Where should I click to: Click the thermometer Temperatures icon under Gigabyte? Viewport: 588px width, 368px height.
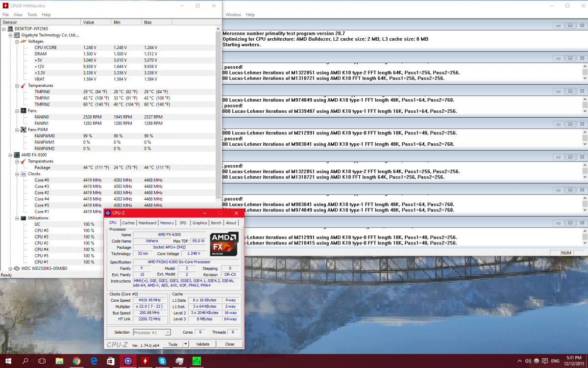pos(24,85)
